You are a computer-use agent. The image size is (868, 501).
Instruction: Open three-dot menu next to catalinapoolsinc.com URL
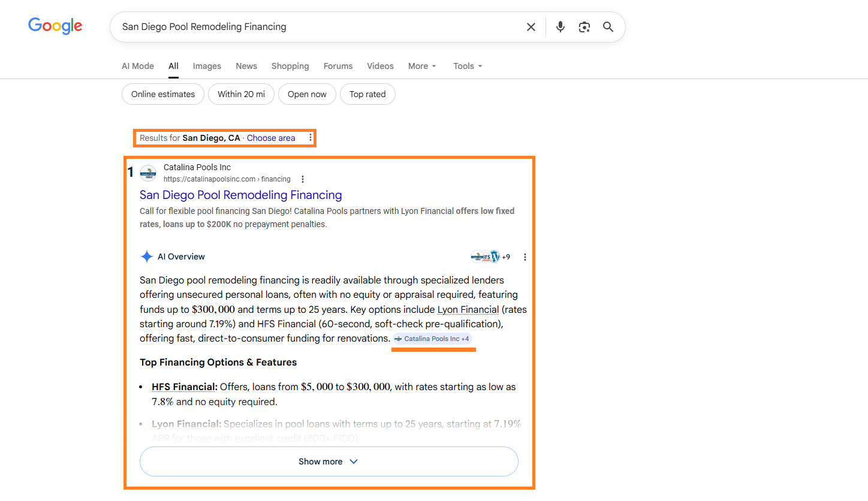(303, 179)
